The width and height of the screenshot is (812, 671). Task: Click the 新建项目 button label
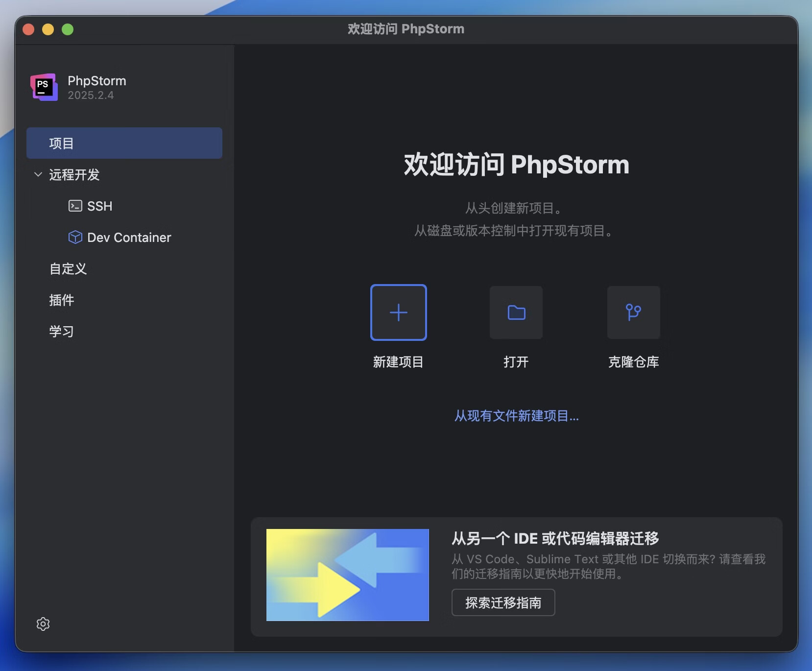[x=398, y=361]
